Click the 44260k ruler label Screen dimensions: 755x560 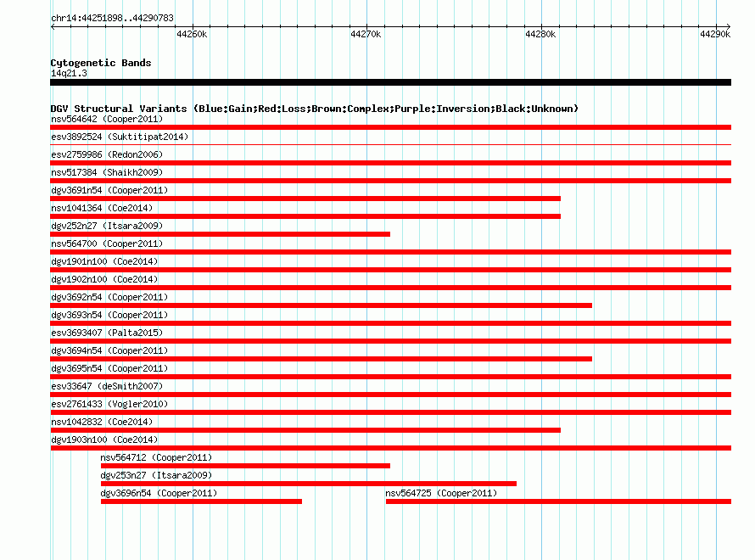pyautogui.click(x=192, y=34)
